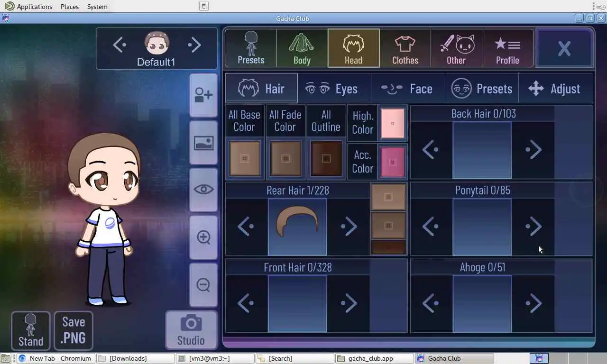Open the Rear Hair base color swatch
This screenshot has height=364, width=607.
tap(388, 197)
